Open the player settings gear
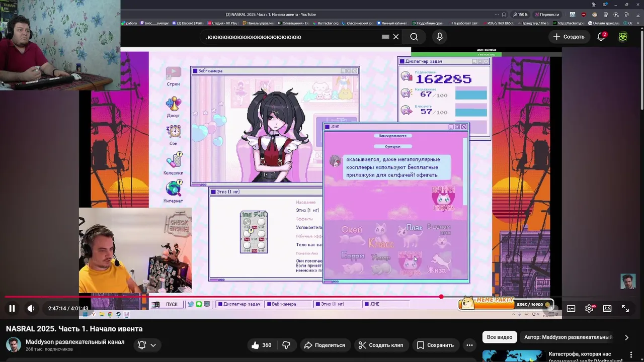The height and width of the screenshot is (362, 644). click(x=589, y=308)
